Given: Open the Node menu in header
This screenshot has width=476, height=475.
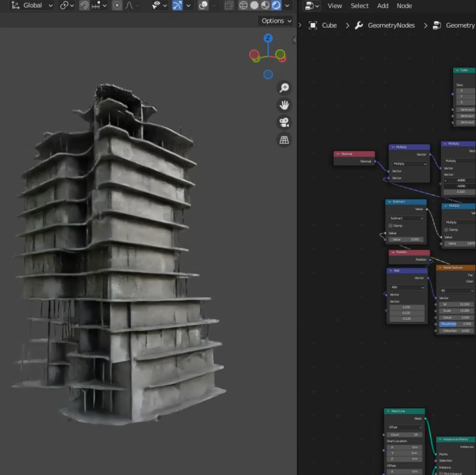Looking at the screenshot, I should [404, 6].
